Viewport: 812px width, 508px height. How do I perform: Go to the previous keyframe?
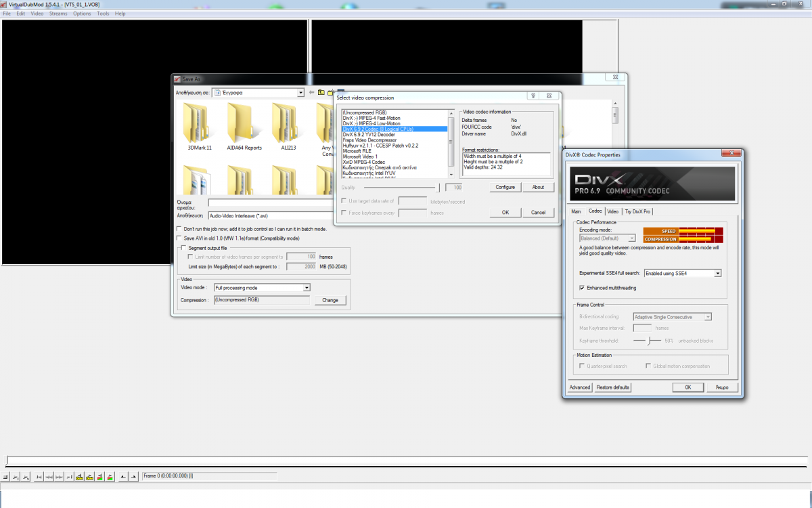click(80, 477)
